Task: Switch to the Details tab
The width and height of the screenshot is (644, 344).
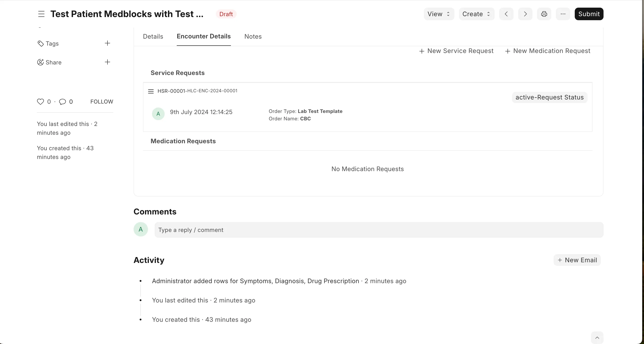Action: pyautogui.click(x=153, y=36)
